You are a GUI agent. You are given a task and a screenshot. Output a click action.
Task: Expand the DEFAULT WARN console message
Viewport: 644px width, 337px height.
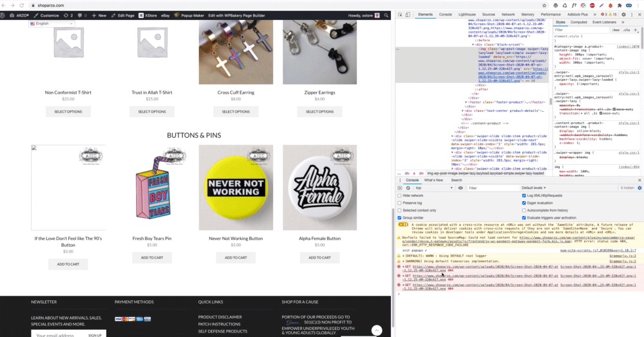pos(403,256)
